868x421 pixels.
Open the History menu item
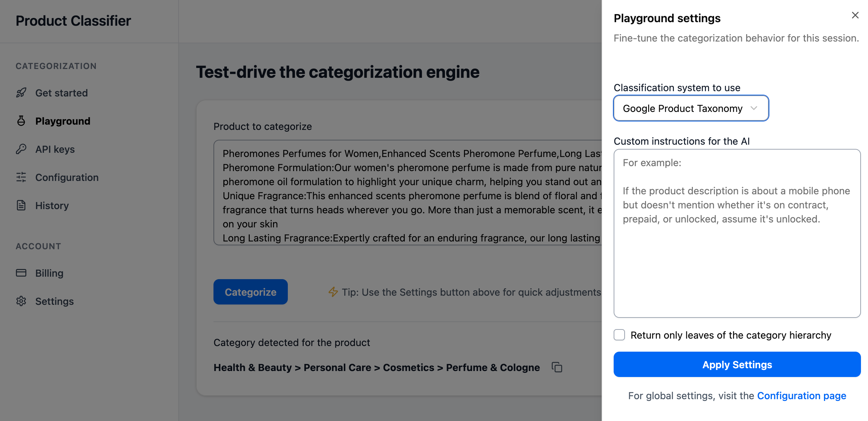52,206
